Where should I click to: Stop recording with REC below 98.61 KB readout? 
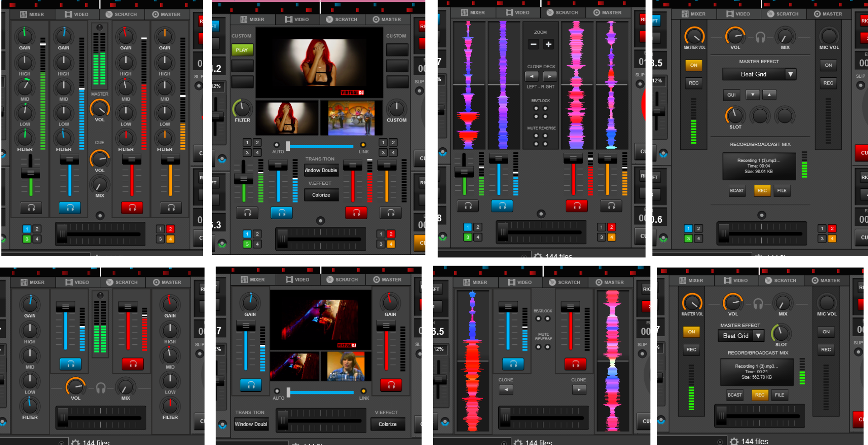coord(762,191)
